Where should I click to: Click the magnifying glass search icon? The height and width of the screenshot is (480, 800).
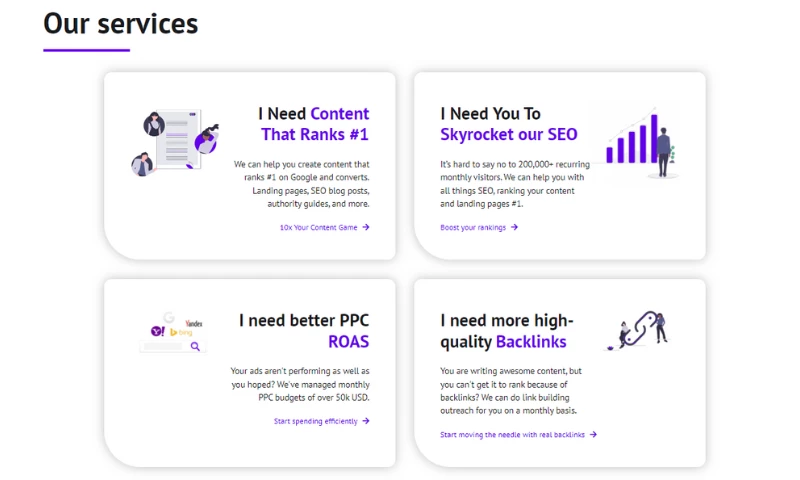pos(196,346)
